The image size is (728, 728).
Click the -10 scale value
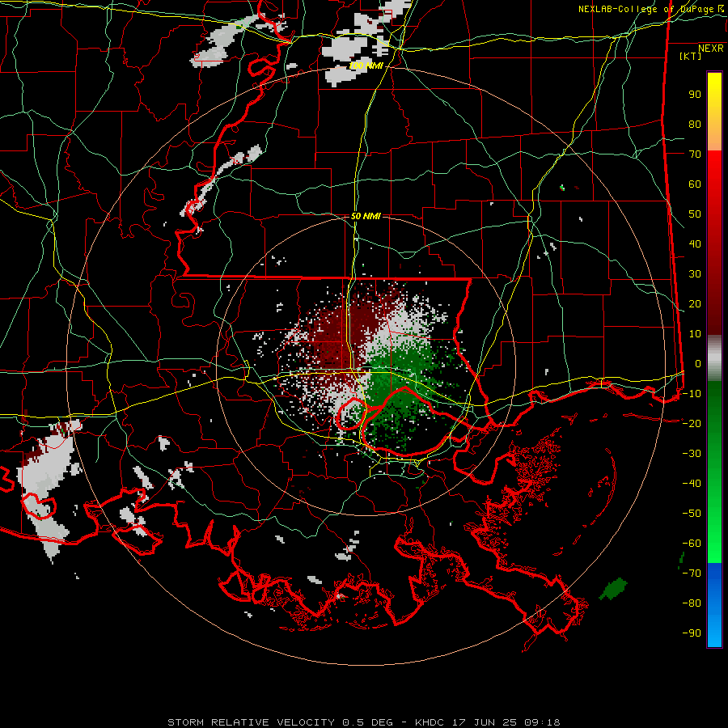(x=692, y=394)
